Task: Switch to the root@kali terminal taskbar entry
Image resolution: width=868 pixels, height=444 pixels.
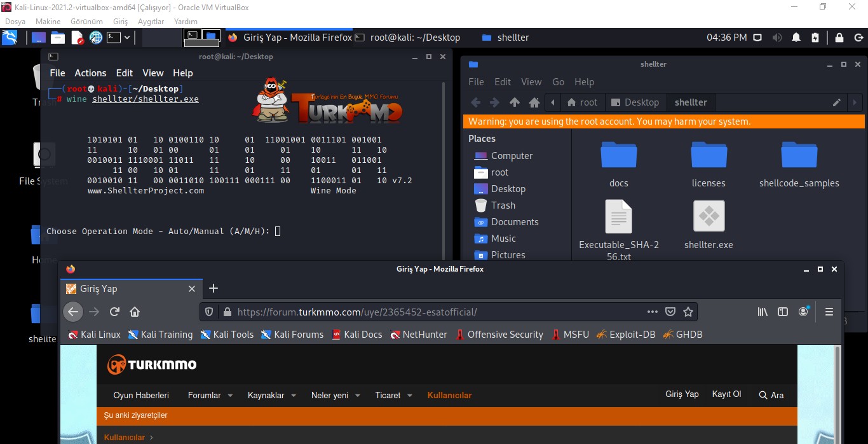Action: (407, 38)
